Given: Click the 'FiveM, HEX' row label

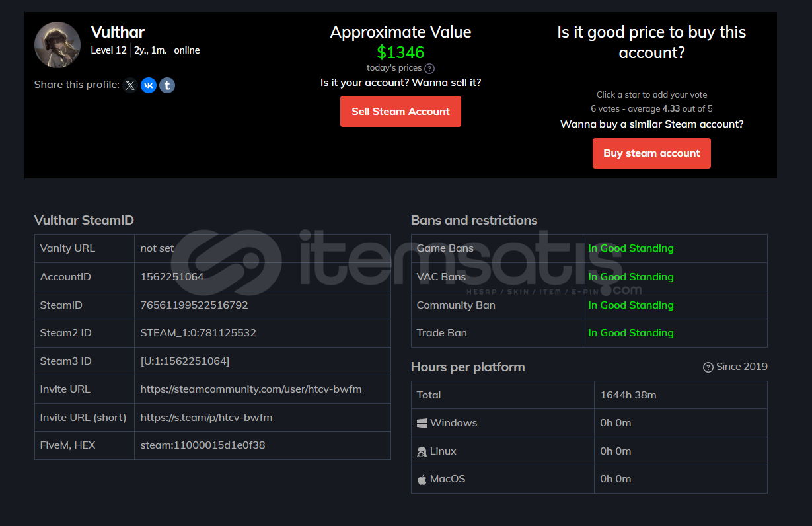Looking at the screenshot, I should pyautogui.click(x=68, y=445).
